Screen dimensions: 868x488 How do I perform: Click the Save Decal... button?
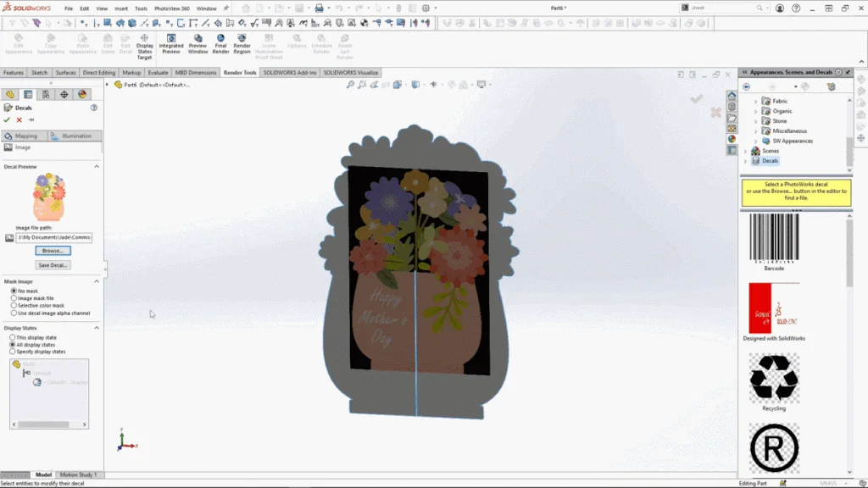pyautogui.click(x=53, y=265)
